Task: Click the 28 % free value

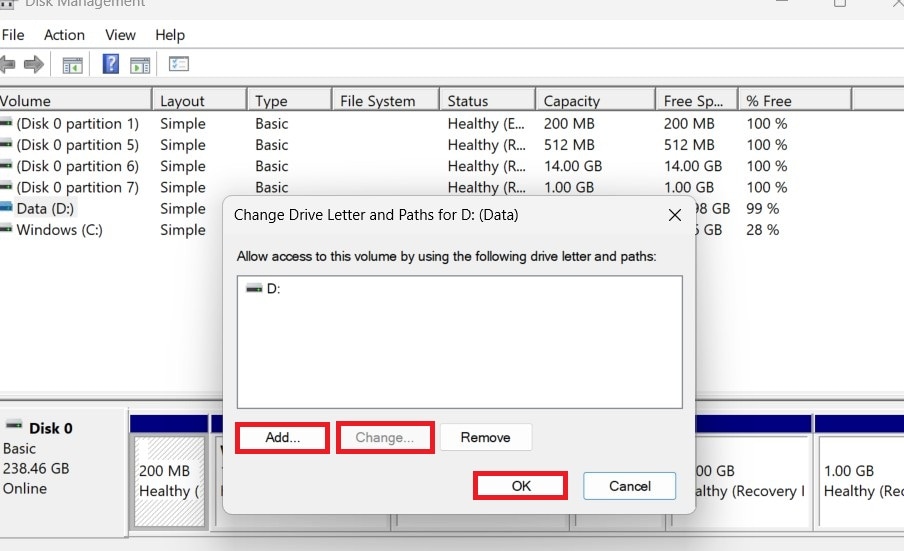Action: click(x=762, y=229)
